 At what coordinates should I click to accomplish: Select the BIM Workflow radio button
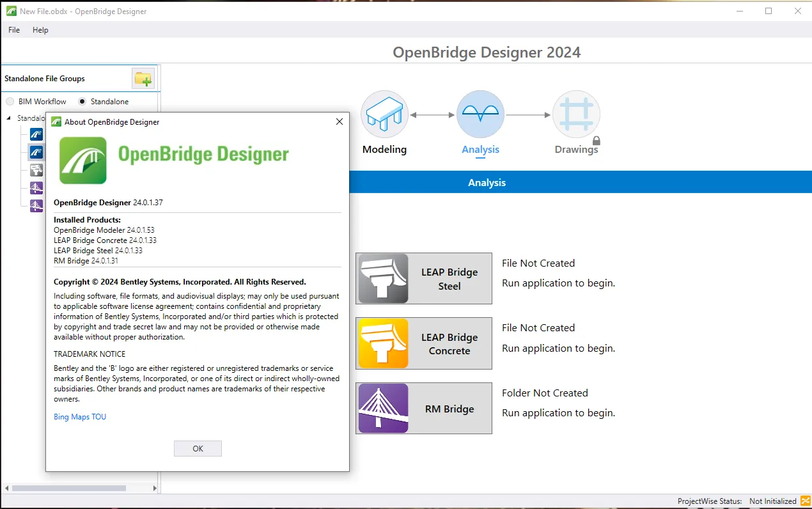[x=10, y=102]
